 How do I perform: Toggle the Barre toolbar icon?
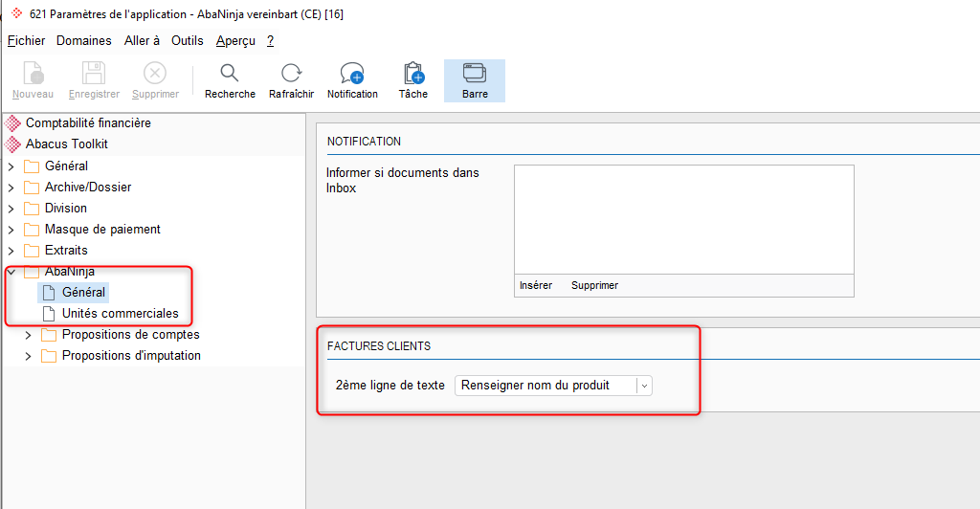475,73
